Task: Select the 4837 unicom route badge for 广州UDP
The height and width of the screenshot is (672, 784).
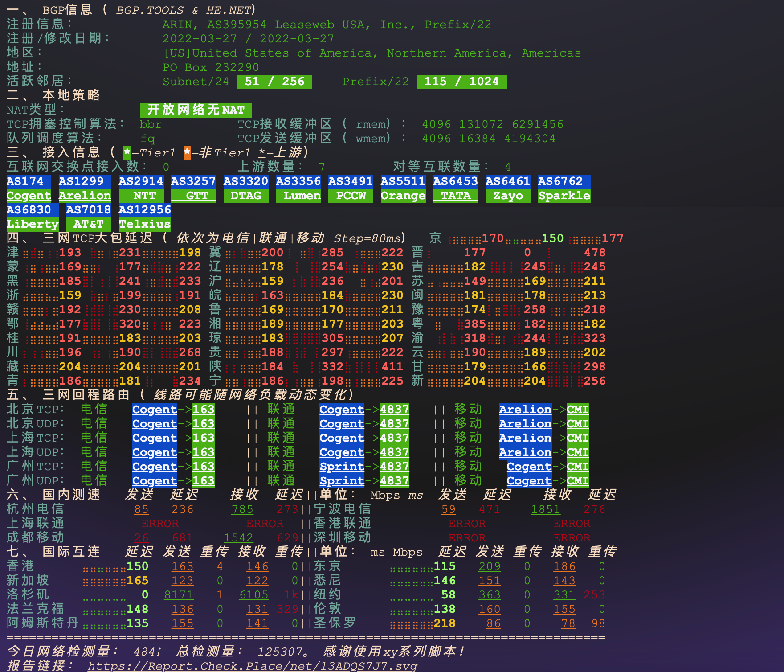Action: point(393,480)
